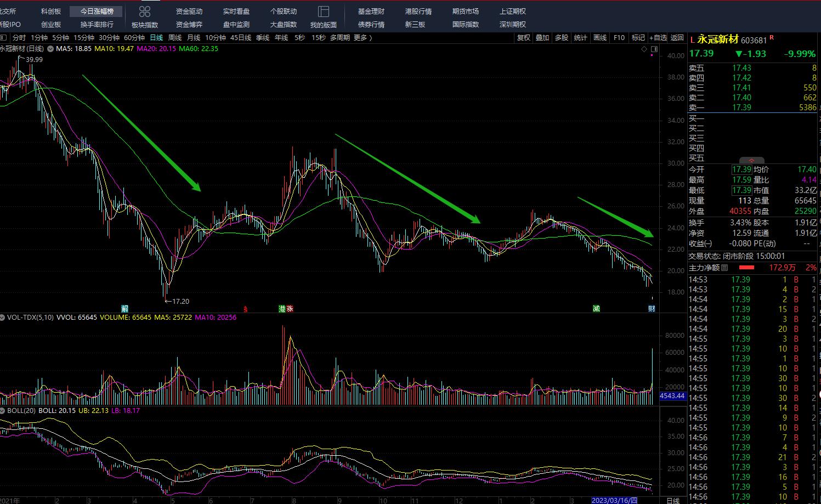
Task: Click the diamond icon at chart top-right
Action: point(644,49)
